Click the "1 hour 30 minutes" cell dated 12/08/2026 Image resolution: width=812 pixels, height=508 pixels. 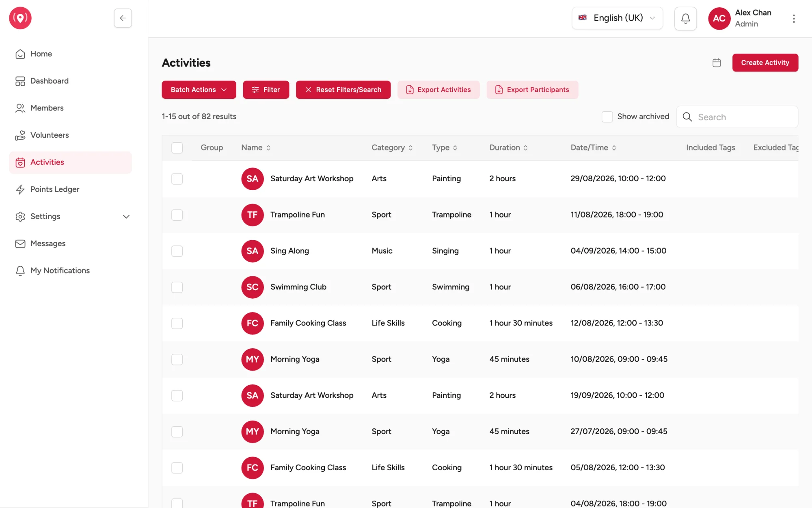coord(521,323)
